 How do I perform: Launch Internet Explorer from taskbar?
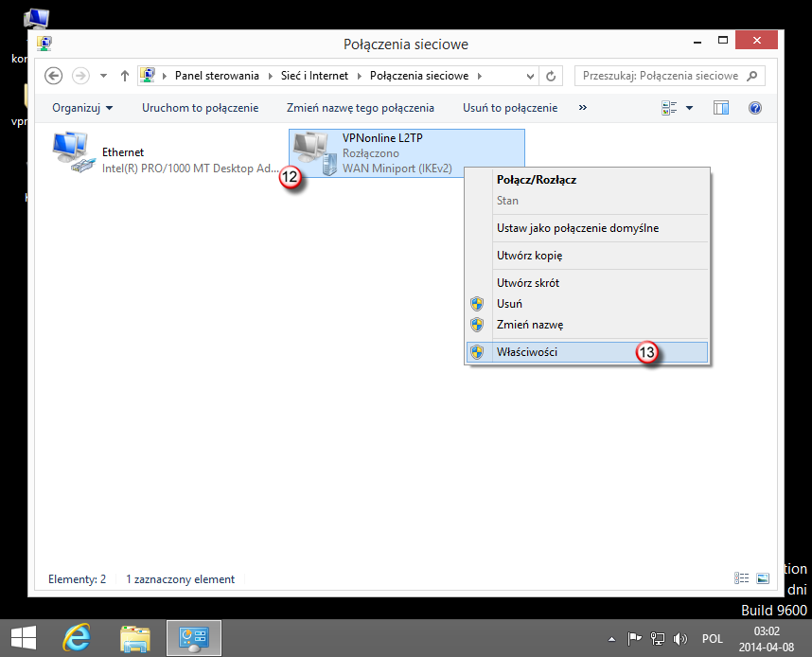(x=76, y=638)
